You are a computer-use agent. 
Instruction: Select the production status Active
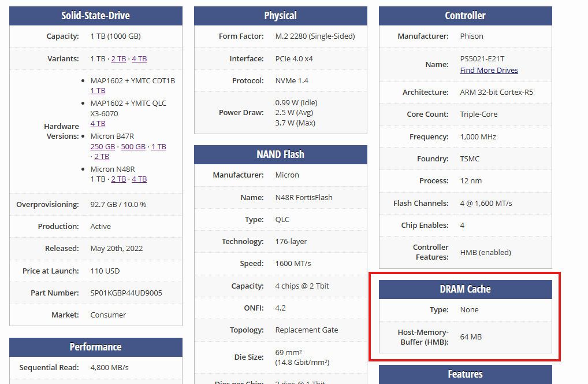[101, 226]
